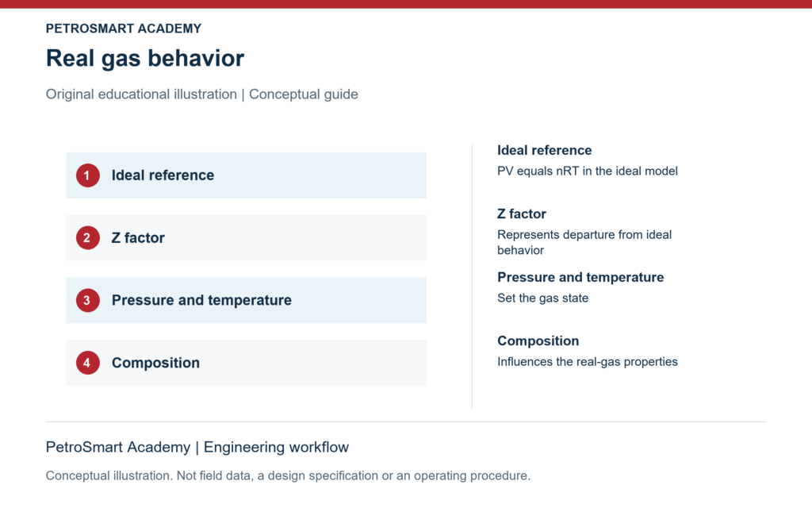Click the Real gas behavior title

click(x=145, y=59)
